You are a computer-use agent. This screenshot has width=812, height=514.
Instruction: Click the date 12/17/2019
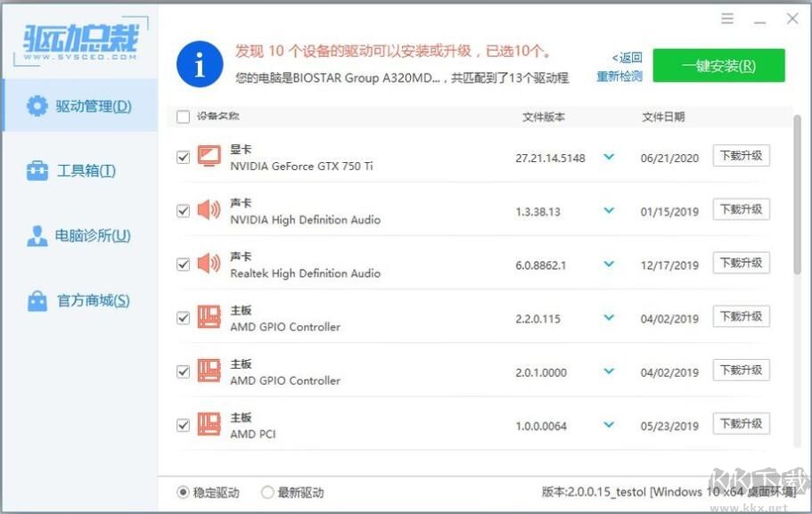tap(669, 265)
